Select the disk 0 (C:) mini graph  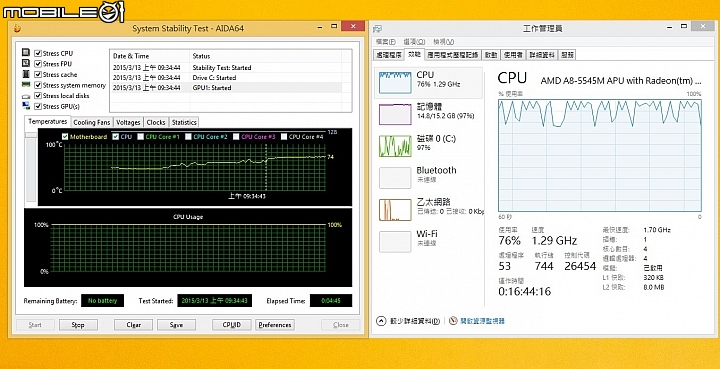[395, 146]
